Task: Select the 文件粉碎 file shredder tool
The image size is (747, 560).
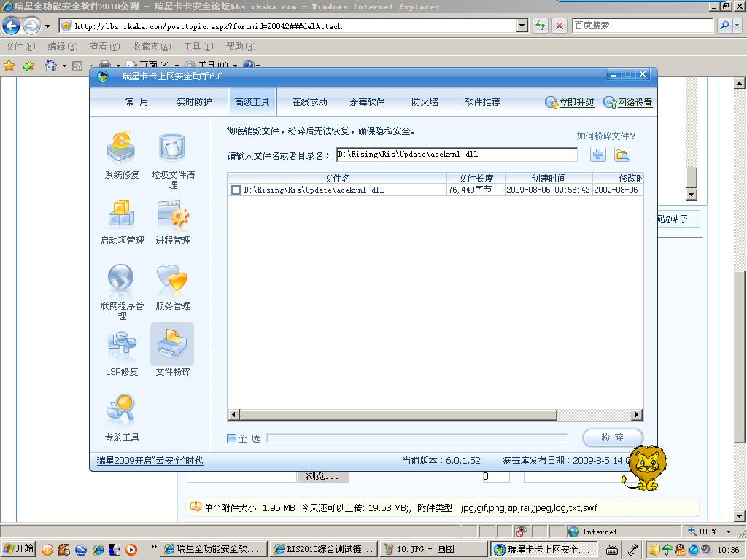Action: [x=172, y=351]
